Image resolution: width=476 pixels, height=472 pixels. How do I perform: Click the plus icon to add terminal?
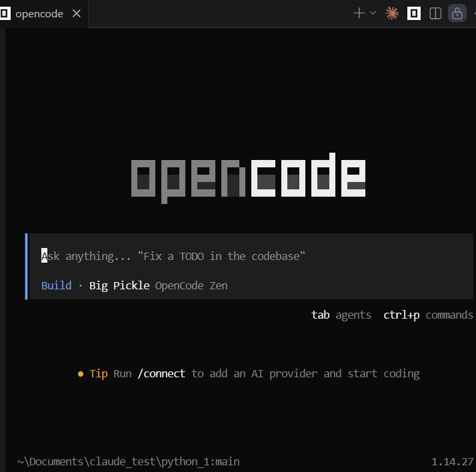coord(359,13)
